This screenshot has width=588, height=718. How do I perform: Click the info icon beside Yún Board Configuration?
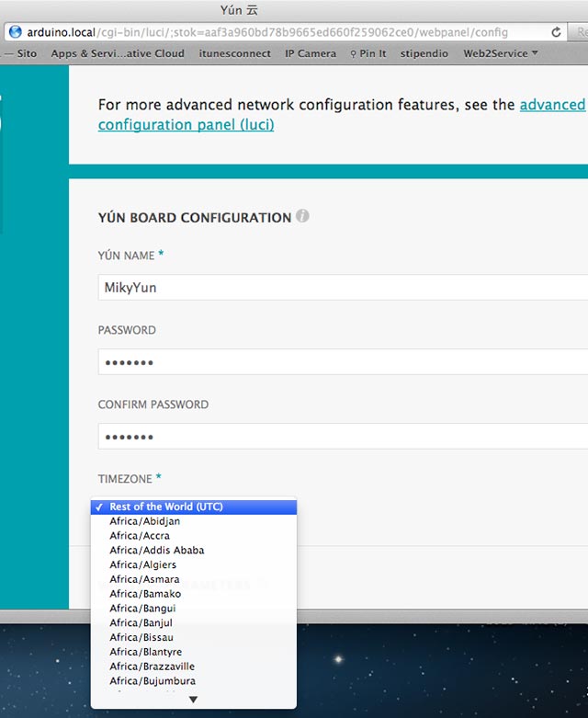coord(303,217)
